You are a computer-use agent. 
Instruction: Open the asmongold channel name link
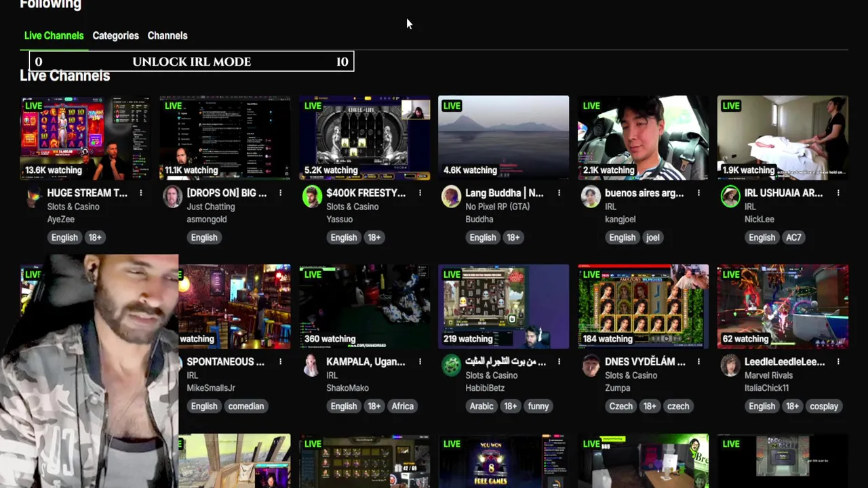coord(208,220)
